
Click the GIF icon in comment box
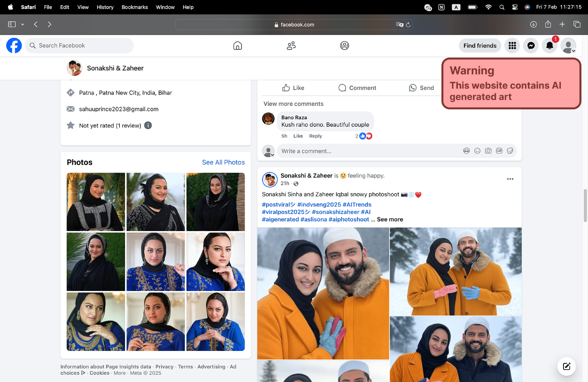pyautogui.click(x=499, y=151)
